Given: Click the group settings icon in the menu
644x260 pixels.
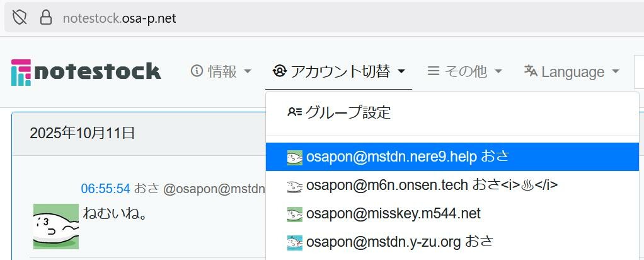Looking at the screenshot, I should point(294,113).
